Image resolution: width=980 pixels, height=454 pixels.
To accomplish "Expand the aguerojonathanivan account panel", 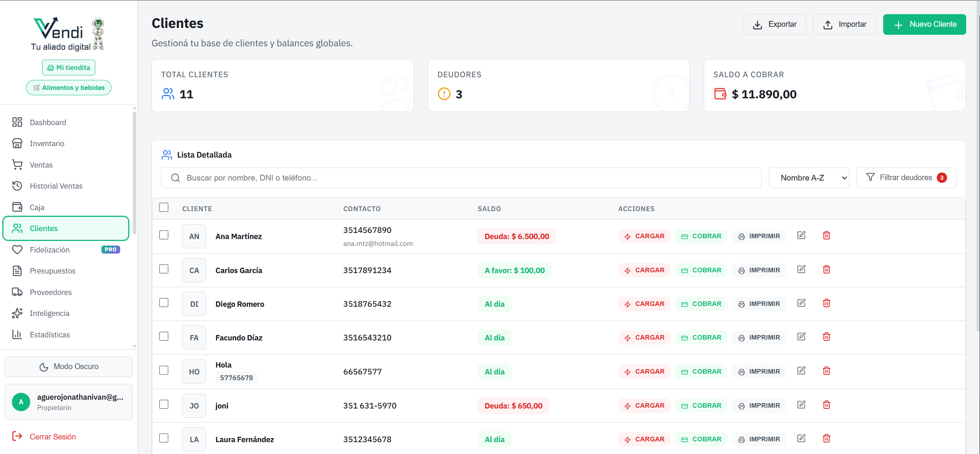I will point(68,402).
